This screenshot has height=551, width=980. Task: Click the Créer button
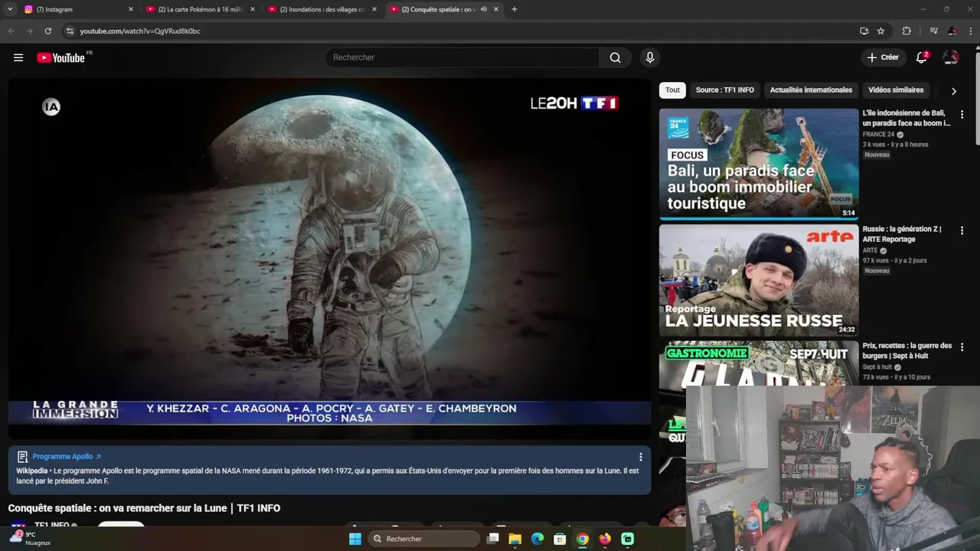pos(883,57)
